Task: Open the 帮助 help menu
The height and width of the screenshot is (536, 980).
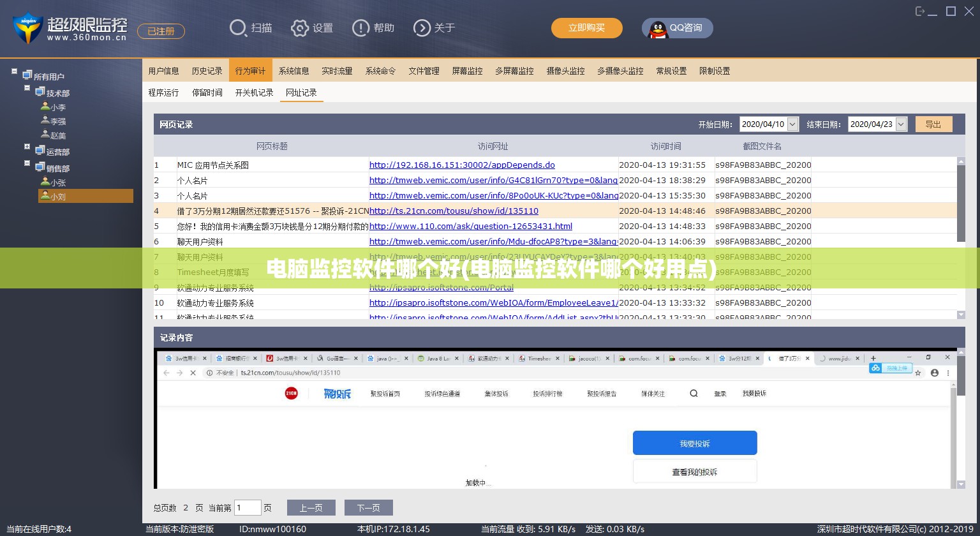Action: (373, 28)
